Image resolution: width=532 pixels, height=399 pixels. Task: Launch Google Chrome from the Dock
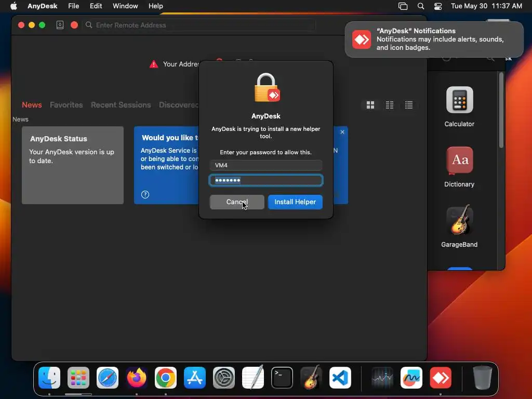tap(166, 378)
